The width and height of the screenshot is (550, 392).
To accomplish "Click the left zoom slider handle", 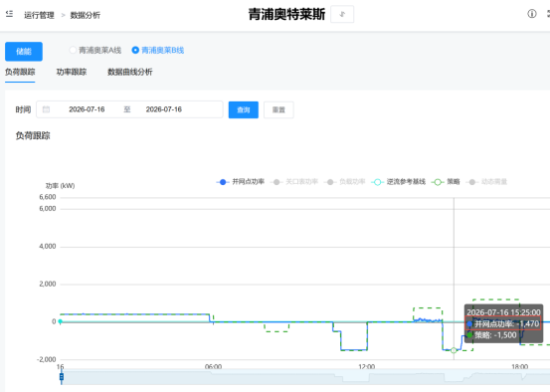I will point(62,377).
